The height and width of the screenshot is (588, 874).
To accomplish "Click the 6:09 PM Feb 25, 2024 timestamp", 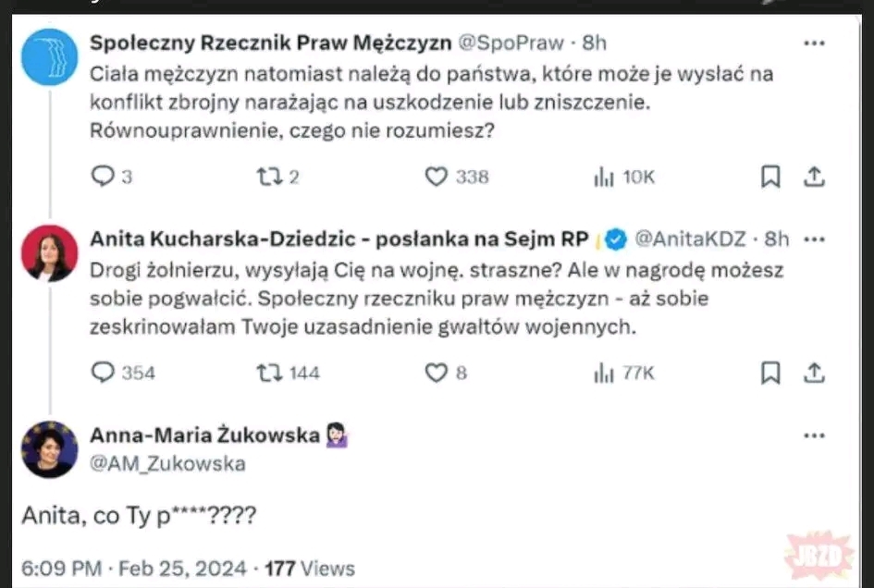I will [133, 568].
